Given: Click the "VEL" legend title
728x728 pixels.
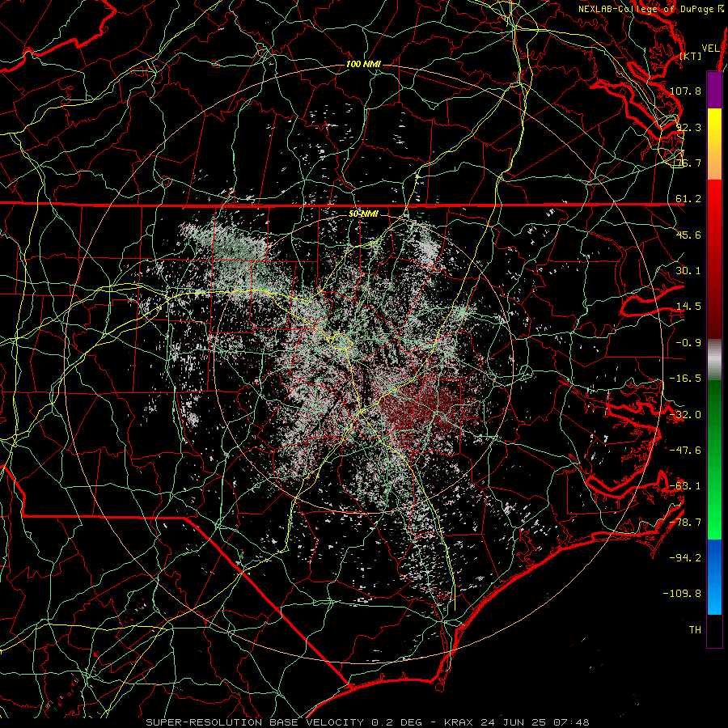Looking at the screenshot, I should point(711,49).
